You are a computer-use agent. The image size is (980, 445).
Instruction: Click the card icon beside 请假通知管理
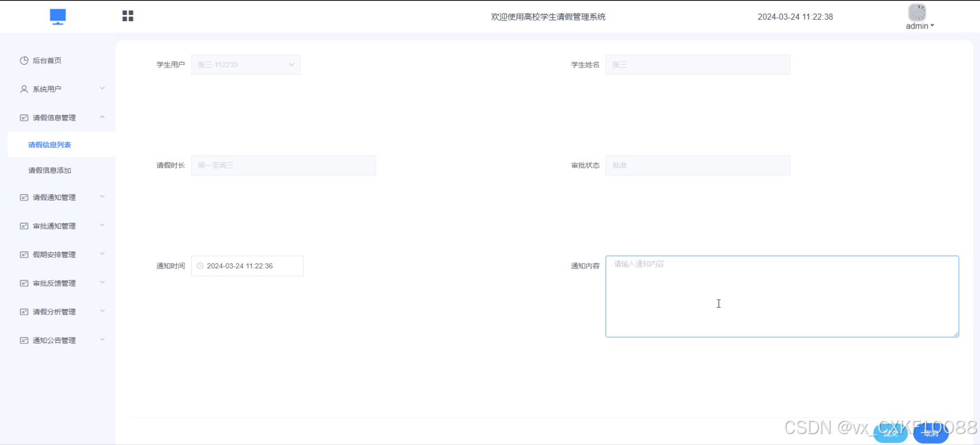tap(24, 197)
